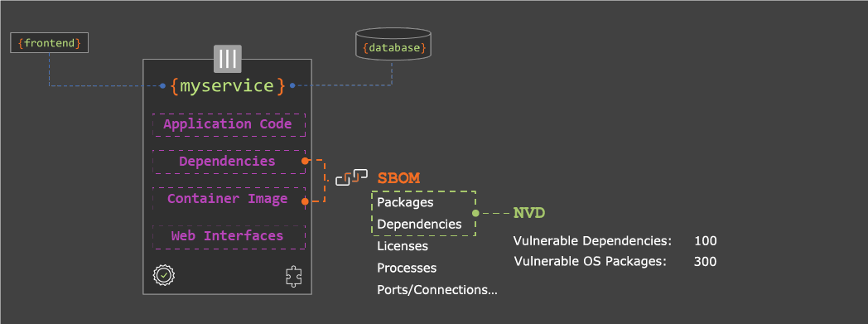Screen dimensions: 868x324
Task: Select the Dependencies block in myservice
Action: 229,162
